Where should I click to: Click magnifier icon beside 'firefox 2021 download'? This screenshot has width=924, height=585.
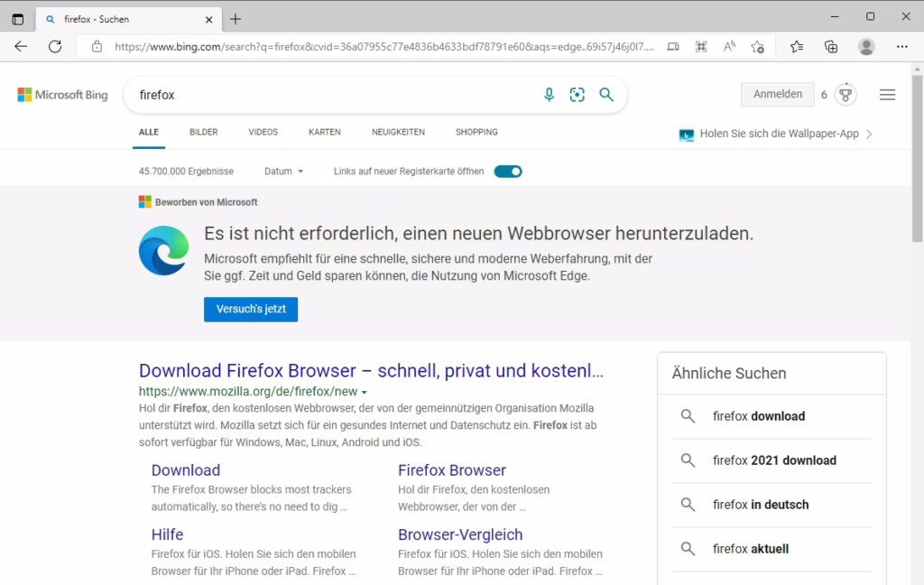click(x=688, y=460)
